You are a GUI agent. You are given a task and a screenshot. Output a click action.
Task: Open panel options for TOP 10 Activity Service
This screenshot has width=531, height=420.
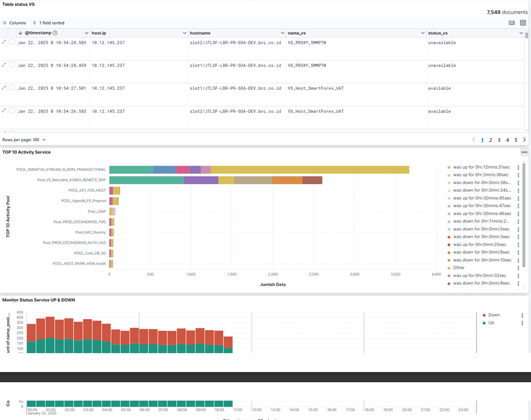pos(524,152)
